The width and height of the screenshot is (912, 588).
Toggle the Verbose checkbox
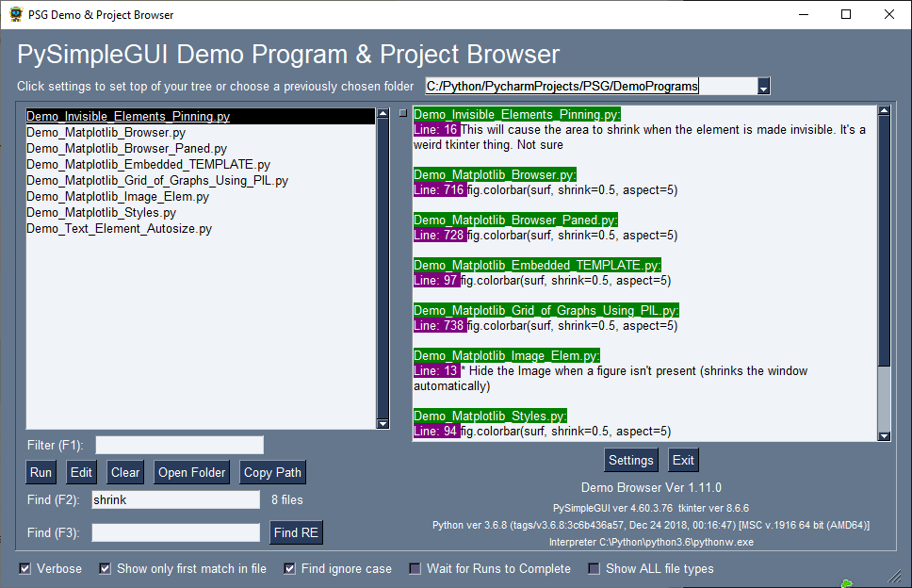[23, 568]
